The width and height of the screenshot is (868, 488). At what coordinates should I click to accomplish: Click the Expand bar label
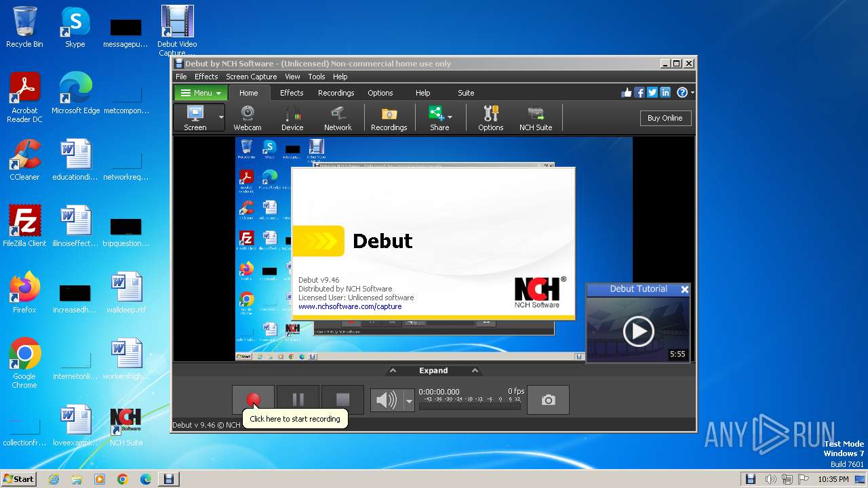point(433,371)
